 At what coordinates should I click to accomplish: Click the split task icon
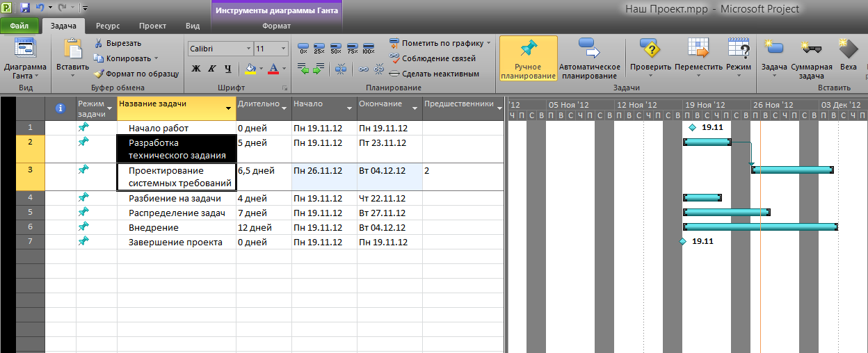341,69
